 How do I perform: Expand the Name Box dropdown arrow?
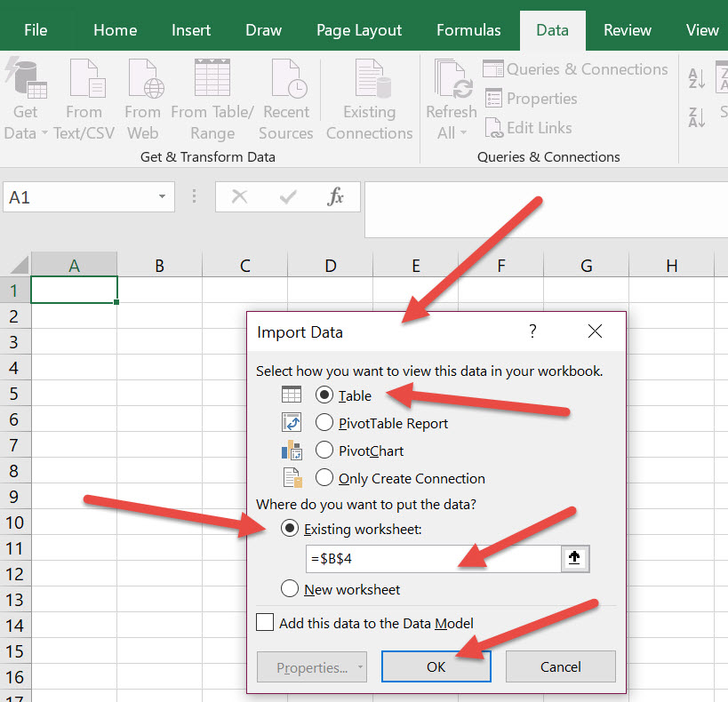[162, 197]
